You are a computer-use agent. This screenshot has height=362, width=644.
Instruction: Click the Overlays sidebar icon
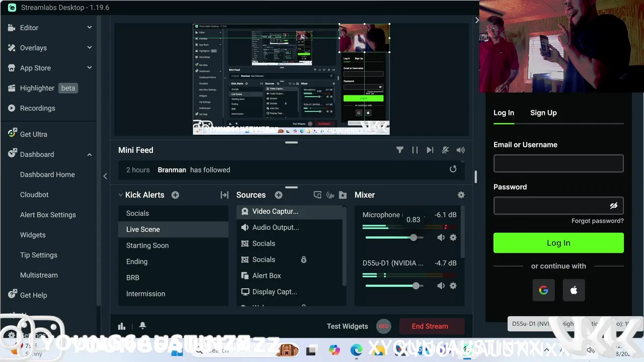12,48
